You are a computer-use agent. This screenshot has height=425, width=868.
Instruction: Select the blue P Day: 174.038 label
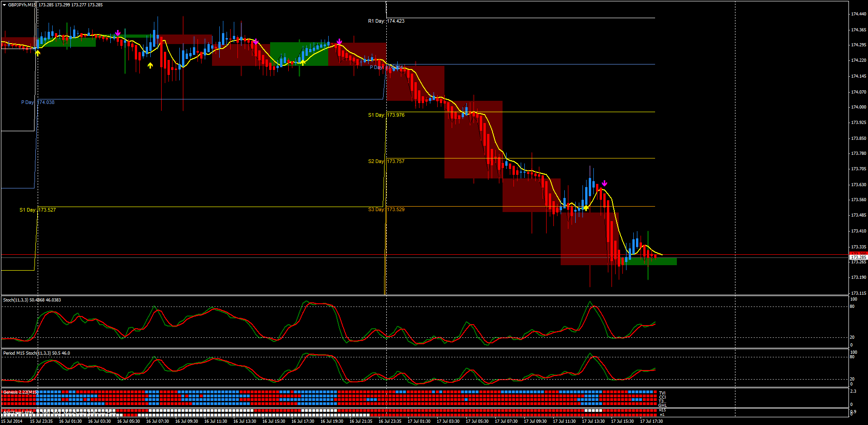[x=38, y=102]
